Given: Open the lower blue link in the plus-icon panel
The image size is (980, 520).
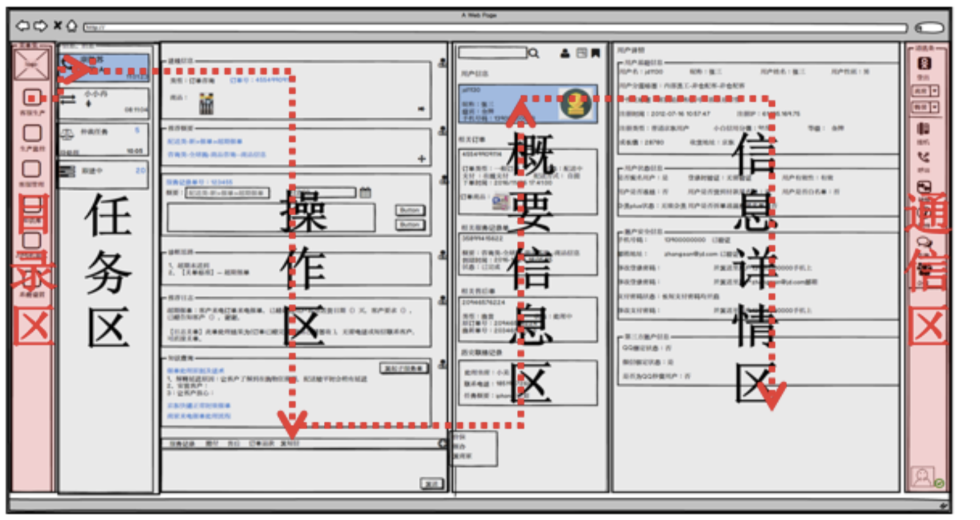Looking at the screenshot, I should tap(216, 155).
